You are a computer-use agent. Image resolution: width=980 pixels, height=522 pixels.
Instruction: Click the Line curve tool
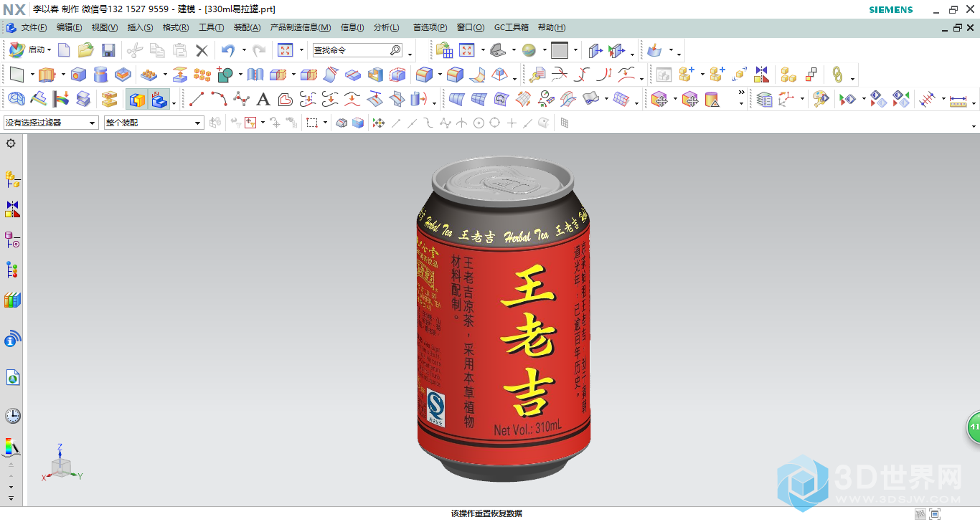pyautogui.click(x=196, y=99)
